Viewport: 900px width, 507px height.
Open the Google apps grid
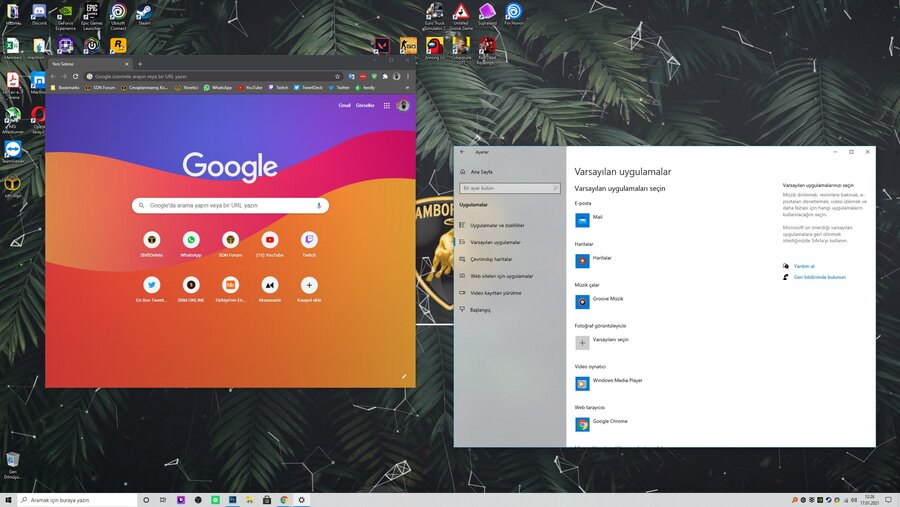coord(387,105)
